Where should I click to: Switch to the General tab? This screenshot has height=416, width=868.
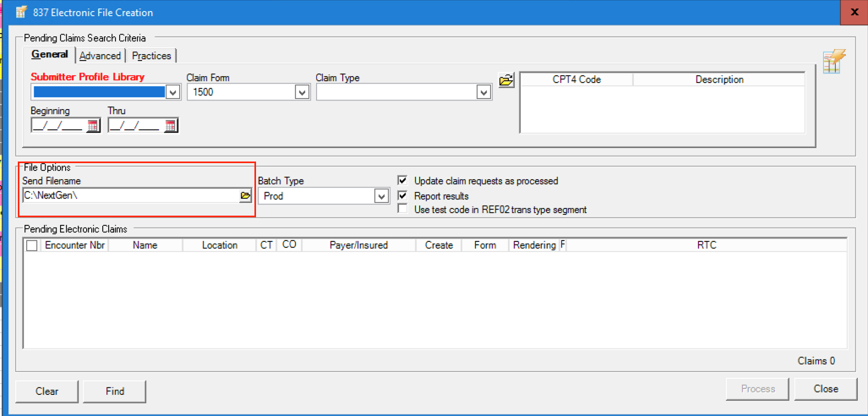coord(50,55)
